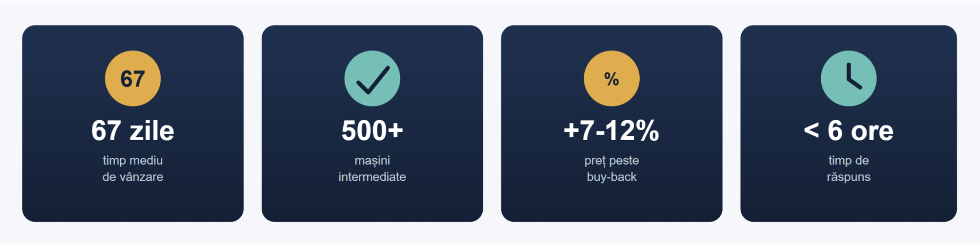Open the response time stat card
The height and width of the screenshot is (245, 980).
coord(849,123)
